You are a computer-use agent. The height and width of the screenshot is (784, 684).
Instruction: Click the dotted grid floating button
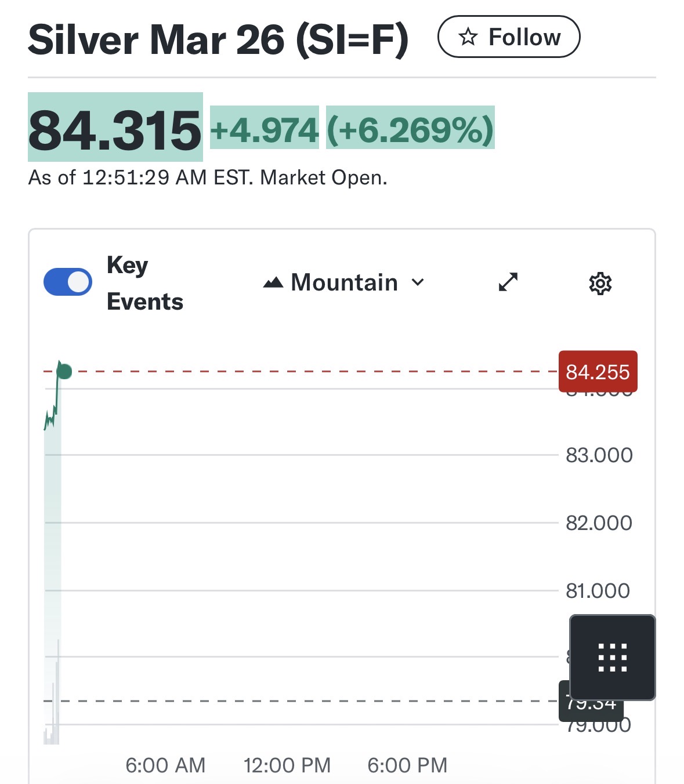[x=613, y=658]
